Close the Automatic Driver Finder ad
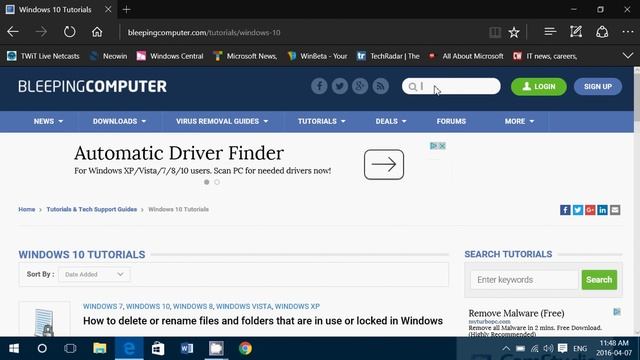 click(x=442, y=146)
